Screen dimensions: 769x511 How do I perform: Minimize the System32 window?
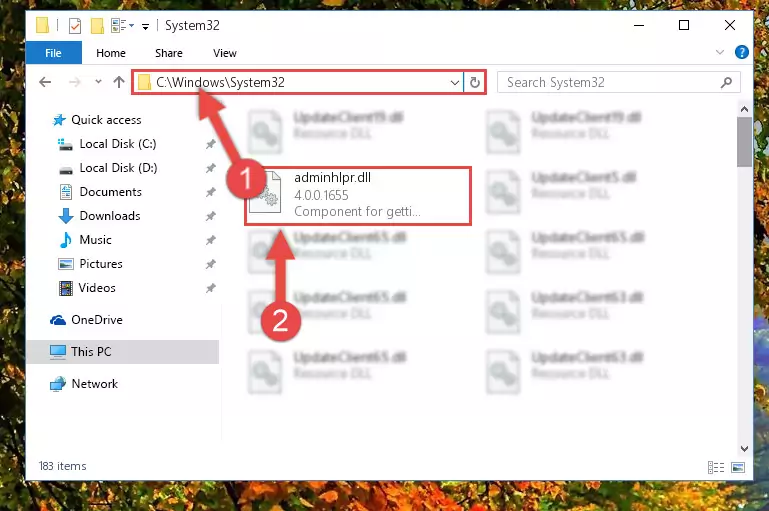pos(639,26)
